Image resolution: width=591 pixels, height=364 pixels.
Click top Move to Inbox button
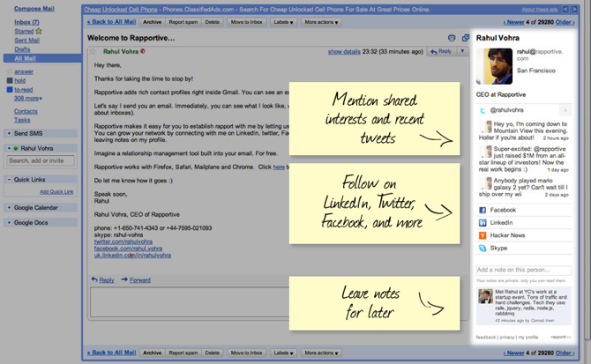(x=246, y=22)
